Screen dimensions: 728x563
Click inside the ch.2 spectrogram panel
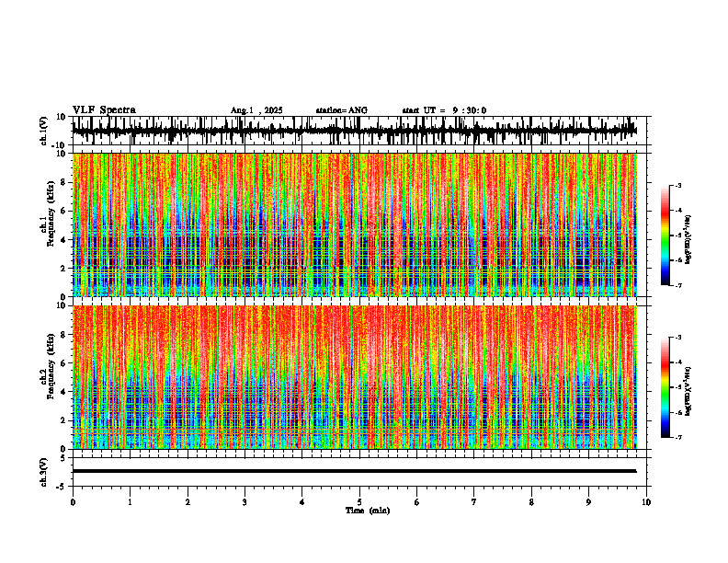point(354,377)
